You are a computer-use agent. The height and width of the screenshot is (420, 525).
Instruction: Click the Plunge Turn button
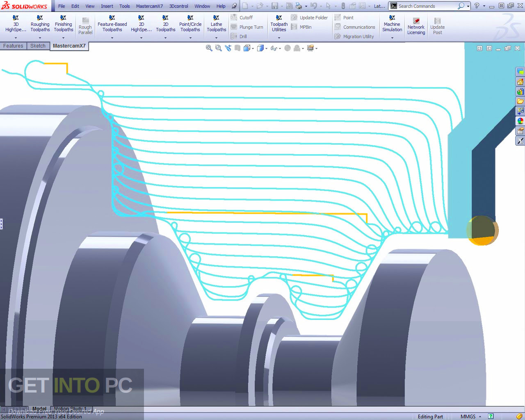coord(247,27)
